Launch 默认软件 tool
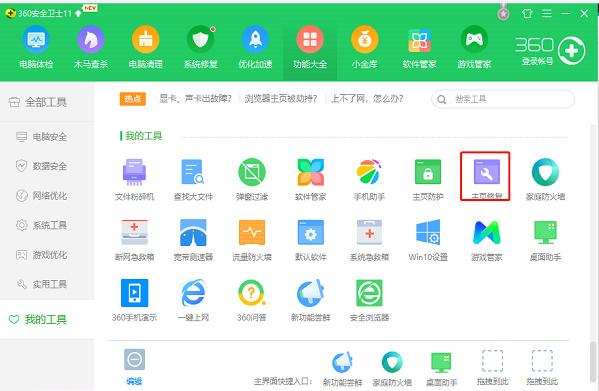 pos(311,240)
